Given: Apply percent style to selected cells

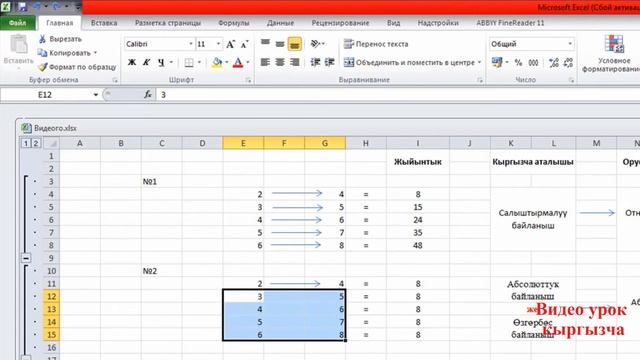Looking at the screenshot, I should 518,62.
